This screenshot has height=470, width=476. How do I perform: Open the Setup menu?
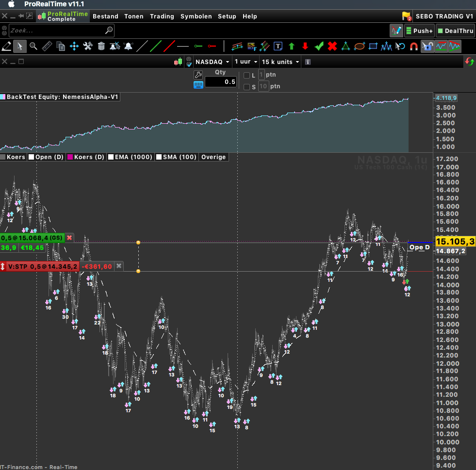[x=227, y=16]
